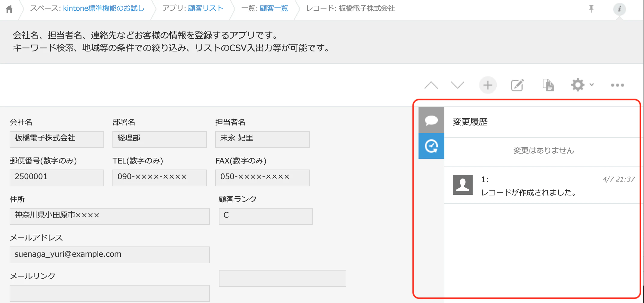Click the 変更履歴 panel heading
The height and width of the screenshot is (303, 644).
pos(470,122)
